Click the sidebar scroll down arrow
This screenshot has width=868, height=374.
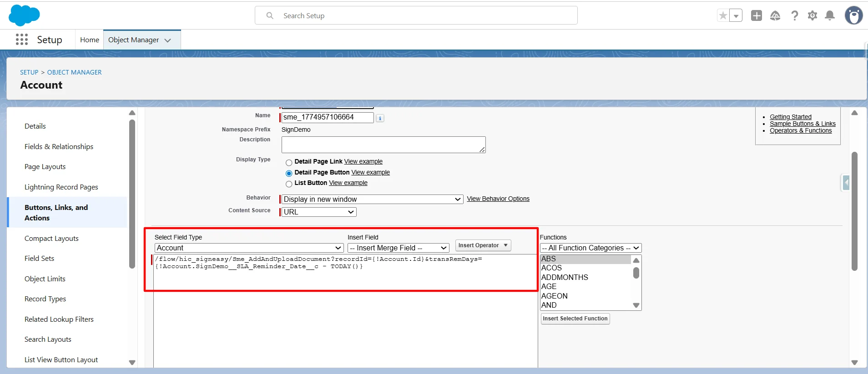pyautogui.click(x=132, y=363)
